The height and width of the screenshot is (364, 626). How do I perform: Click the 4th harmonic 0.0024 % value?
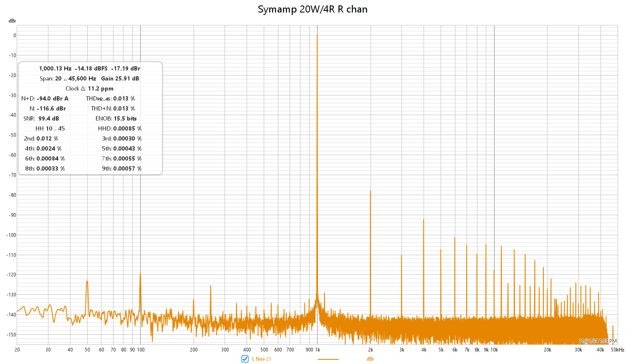click(x=49, y=148)
